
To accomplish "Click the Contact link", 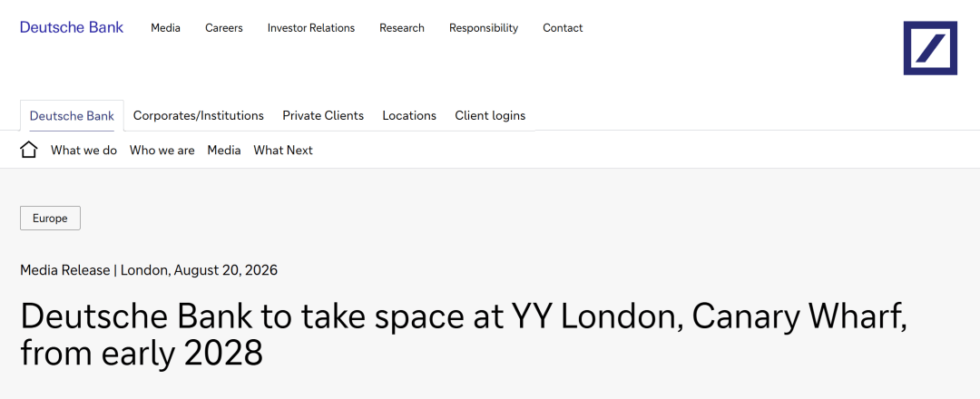I will coord(563,28).
